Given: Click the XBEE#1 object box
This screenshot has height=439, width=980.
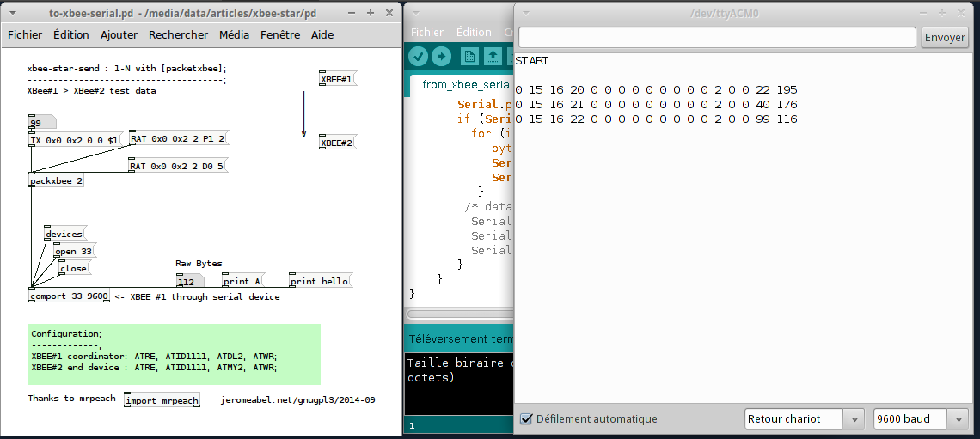Looking at the screenshot, I should [x=338, y=79].
